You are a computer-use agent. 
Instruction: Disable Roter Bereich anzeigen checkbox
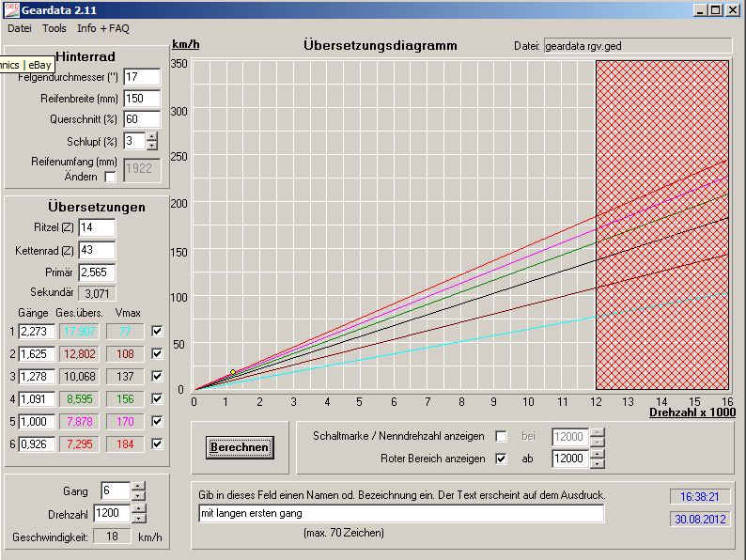501,459
